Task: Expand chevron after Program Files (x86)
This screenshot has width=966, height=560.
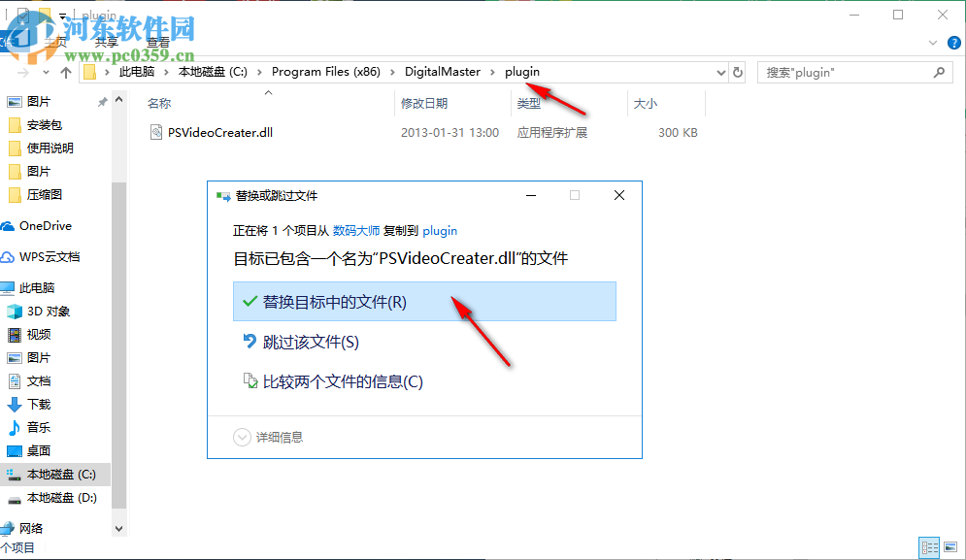Action: click(x=392, y=72)
